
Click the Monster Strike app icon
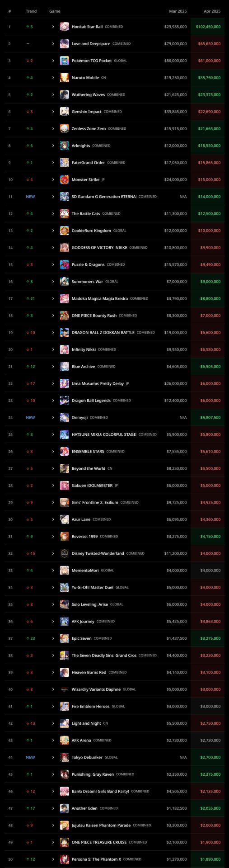(65, 179)
